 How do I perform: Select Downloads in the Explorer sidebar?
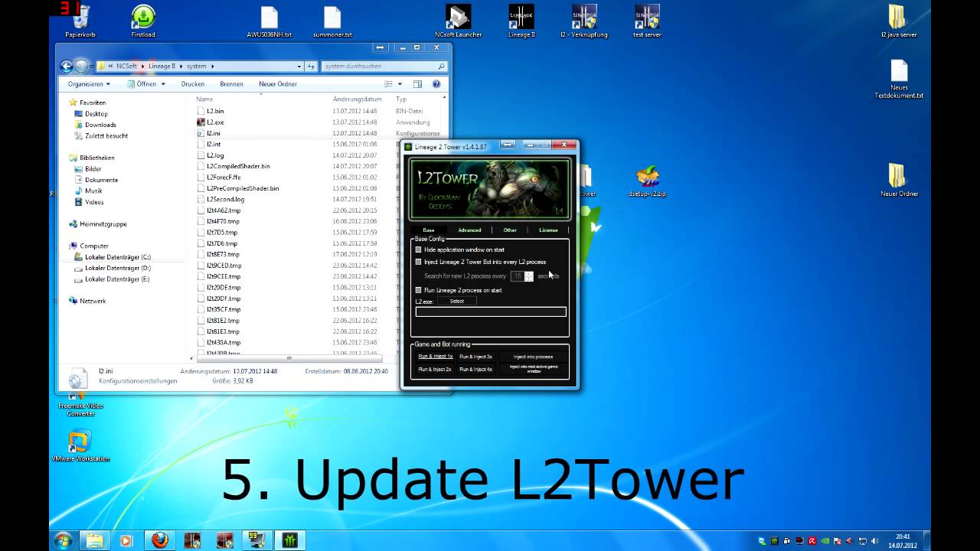point(101,125)
